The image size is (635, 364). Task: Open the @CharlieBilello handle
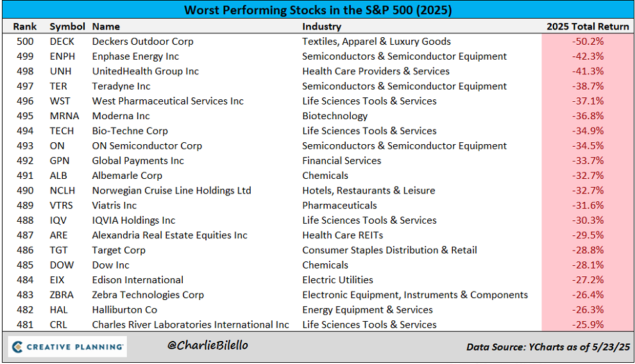tap(208, 345)
